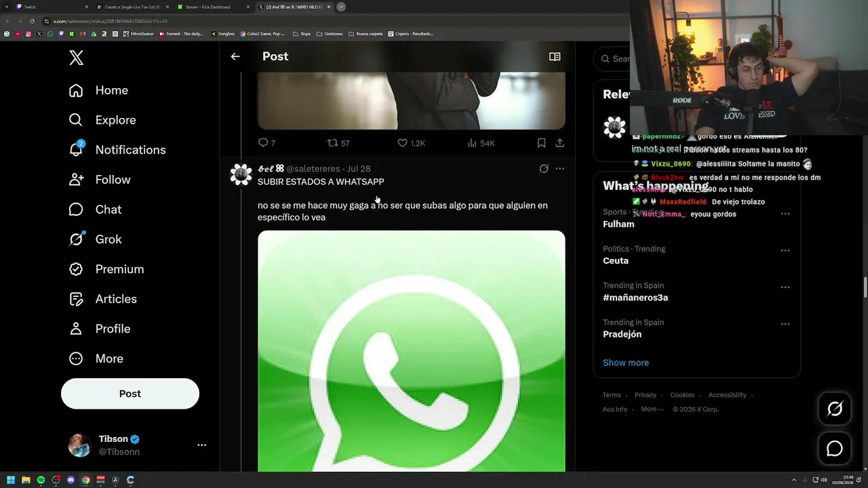Open the YouTube bookmark icon
The width and height of the screenshot is (868, 488).
click(x=17, y=34)
